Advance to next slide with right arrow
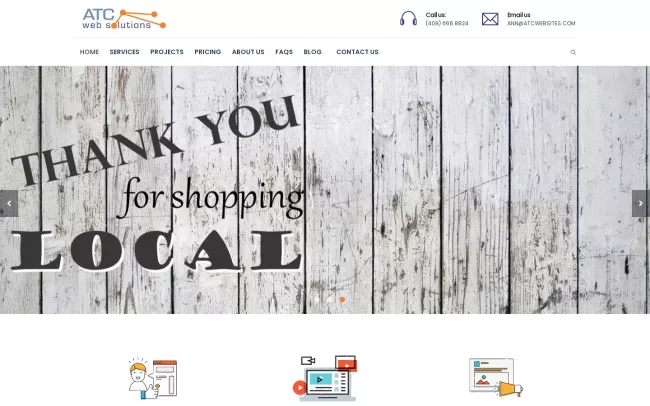This screenshot has height=406, width=650. click(640, 203)
